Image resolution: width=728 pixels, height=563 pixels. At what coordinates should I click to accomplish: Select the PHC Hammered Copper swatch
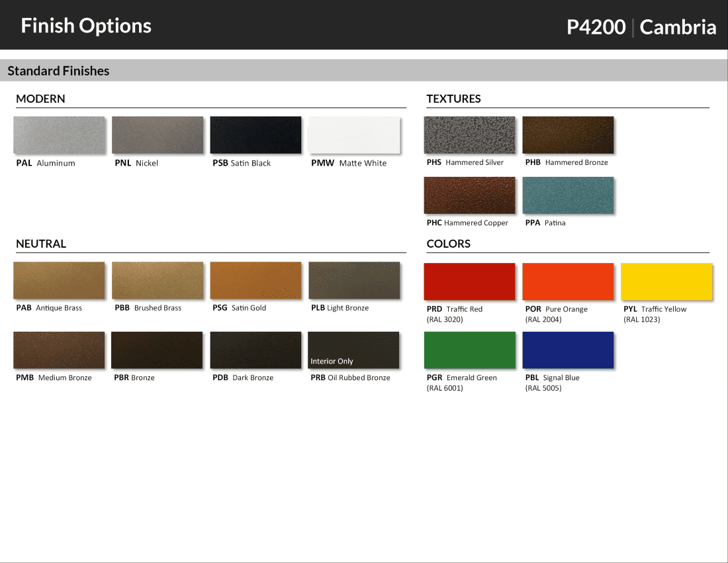[x=469, y=195]
